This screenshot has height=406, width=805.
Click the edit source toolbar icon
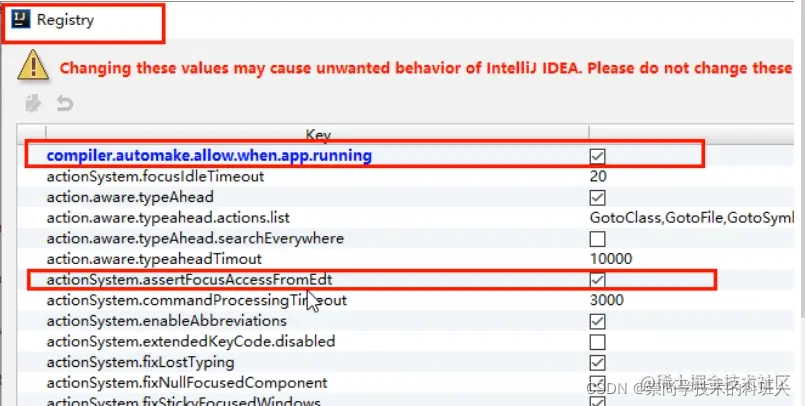coord(33,103)
